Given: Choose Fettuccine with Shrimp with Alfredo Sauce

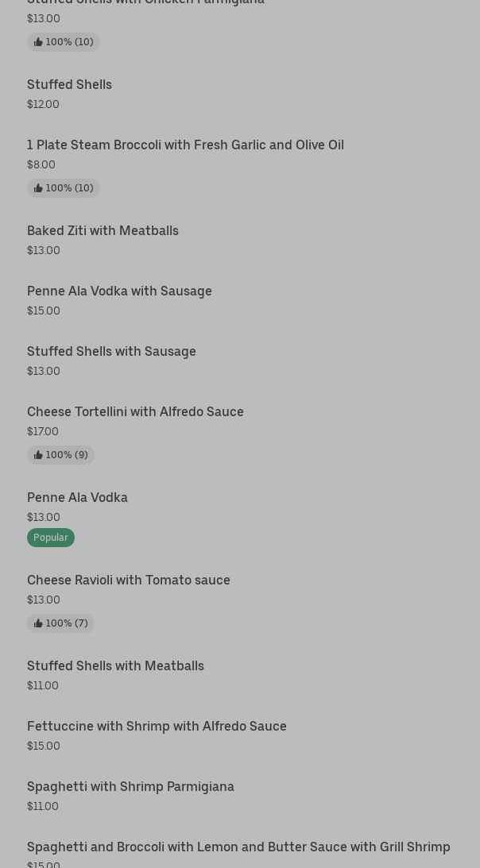Looking at the screenshot, I should coord(157,726).
